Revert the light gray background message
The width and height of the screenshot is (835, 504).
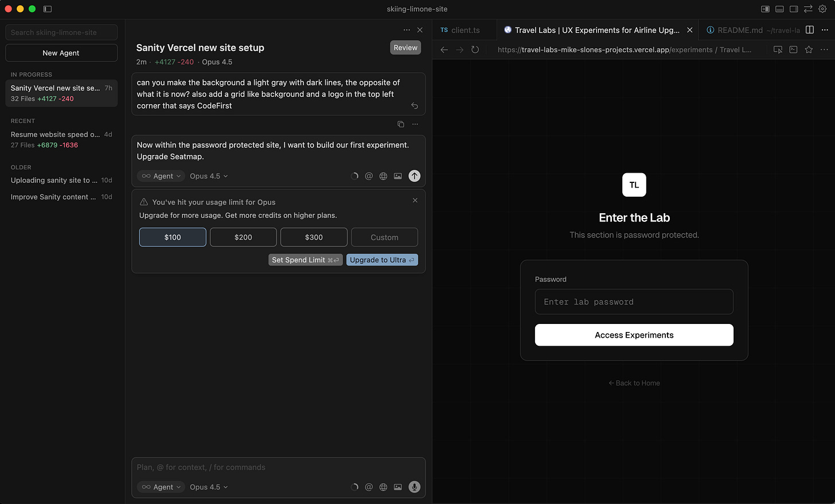pyautogui.click(x=415, y=106)
